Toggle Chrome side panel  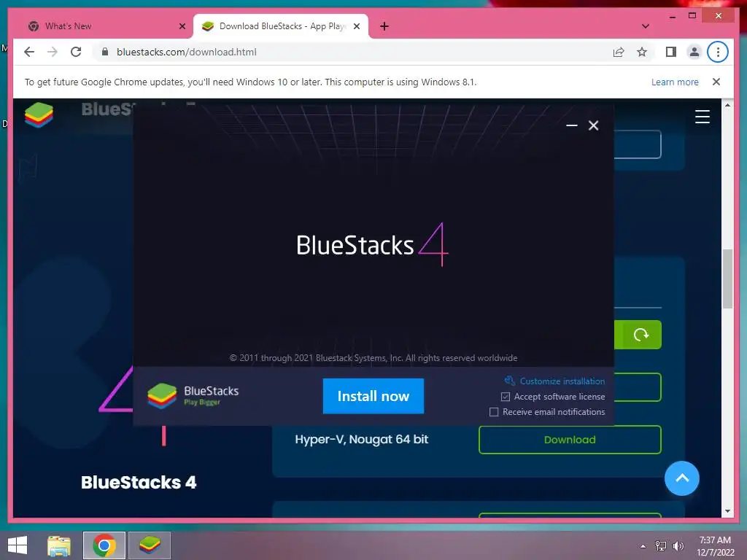pyautogui.click(x=671, y=52)
